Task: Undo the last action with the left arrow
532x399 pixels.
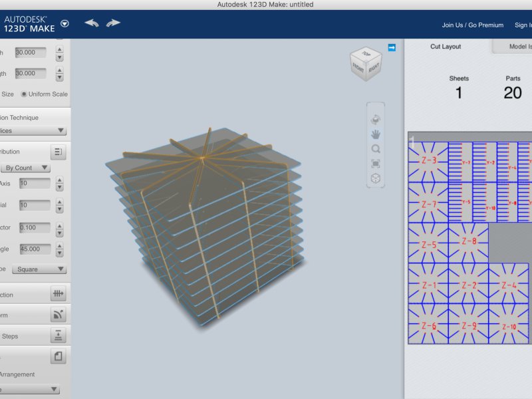Action: pyautogui.click(x=92, y=23)
